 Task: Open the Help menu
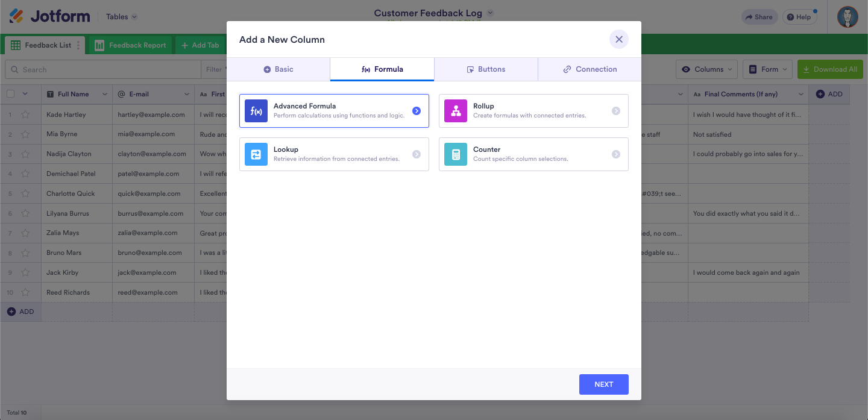tap(799, 17)
